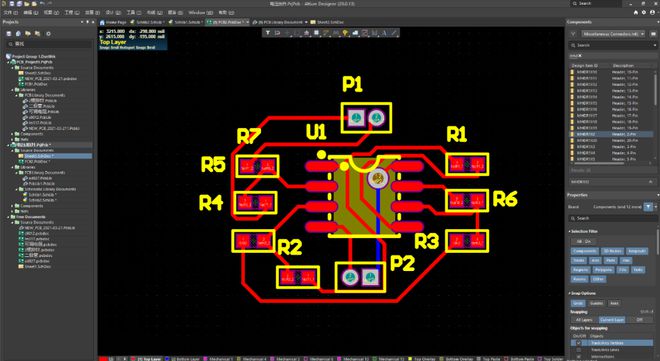Toggle first checkbox in Objects for snapping list
Viewport: 660px width, 361px height.
pos(578,343)
